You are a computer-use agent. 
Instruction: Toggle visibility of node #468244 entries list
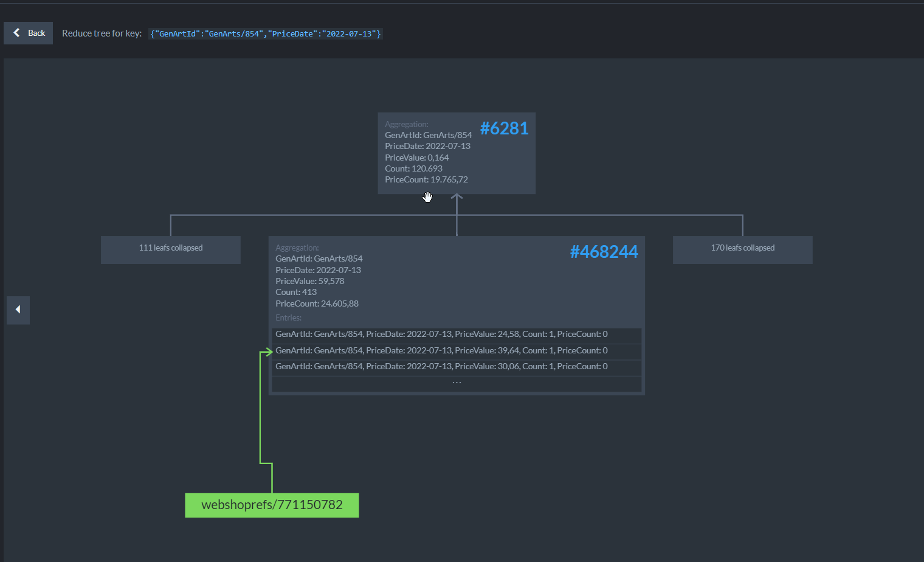coord(288,317)
